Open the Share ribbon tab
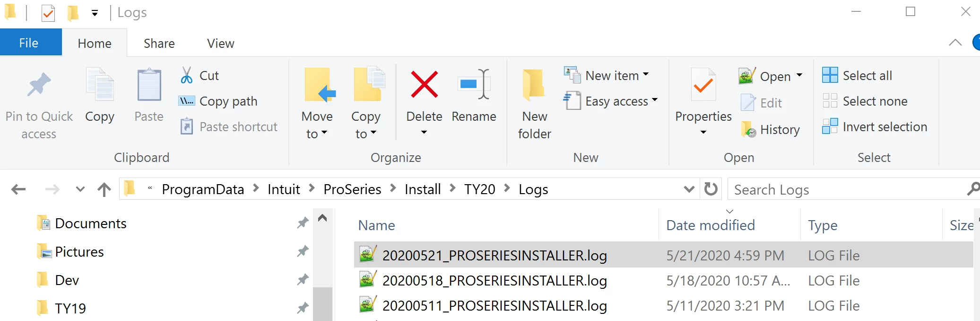The height and width of the screenshot is (321, 980). (159, 43)
